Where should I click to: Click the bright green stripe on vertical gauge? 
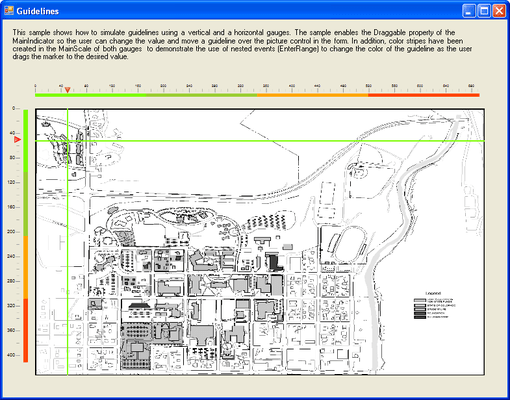click(26, 140)
